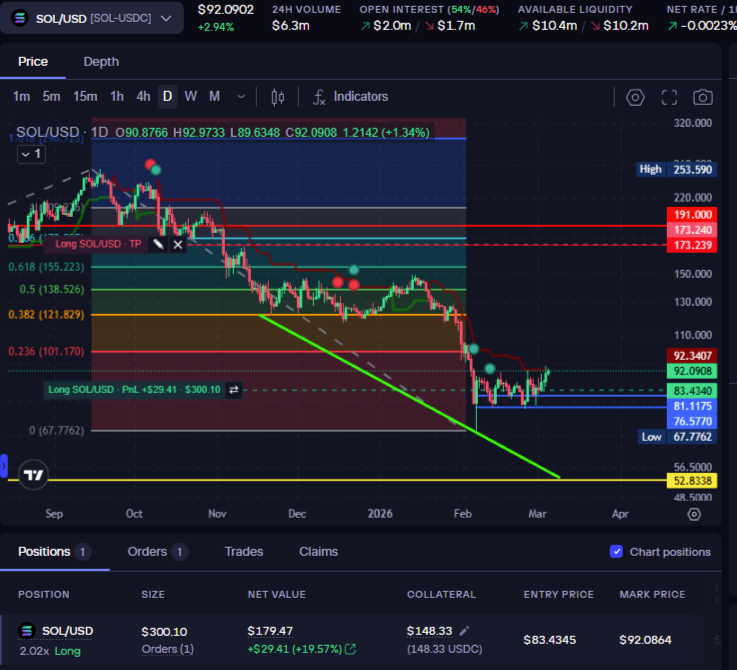Click the 191.000 red price label
The image size is (737, 670).
[x=692, y=215]
